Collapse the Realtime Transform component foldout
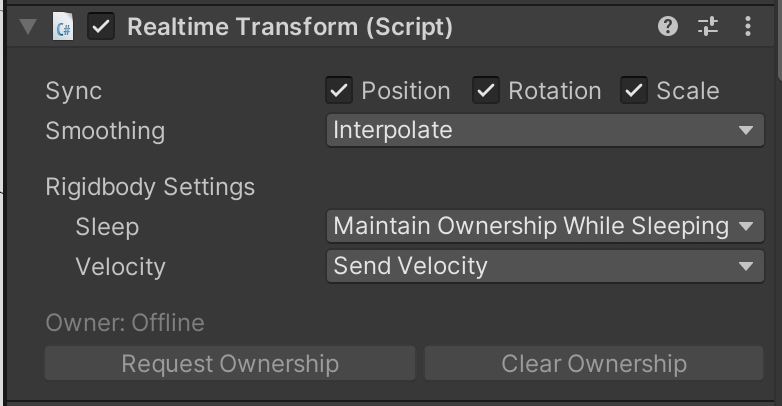Screen dimensions: 782x406 tap(27, 27)
